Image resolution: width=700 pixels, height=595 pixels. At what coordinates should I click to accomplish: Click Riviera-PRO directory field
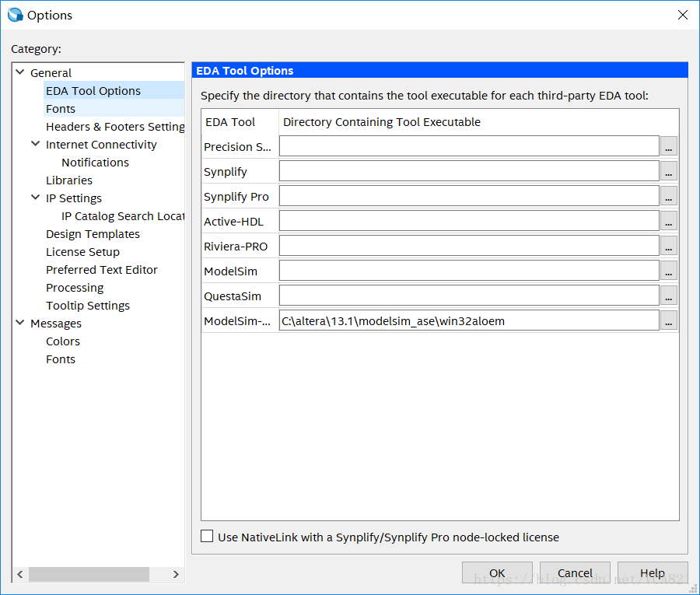(x=469, y=247)
